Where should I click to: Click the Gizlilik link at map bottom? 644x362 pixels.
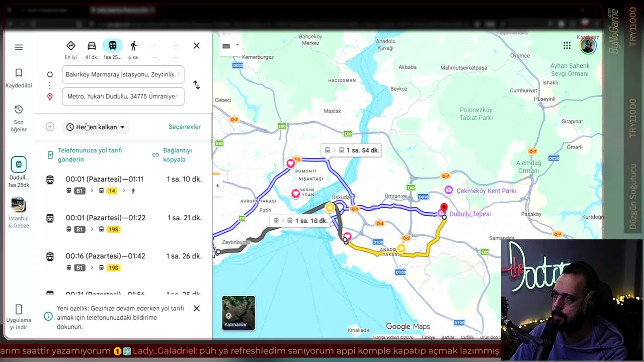click(467, 337)
